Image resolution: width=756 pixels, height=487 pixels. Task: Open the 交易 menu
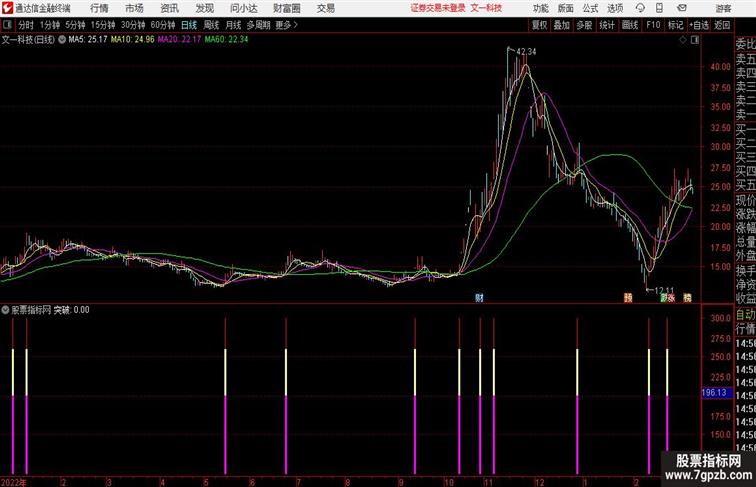point(326,8)
